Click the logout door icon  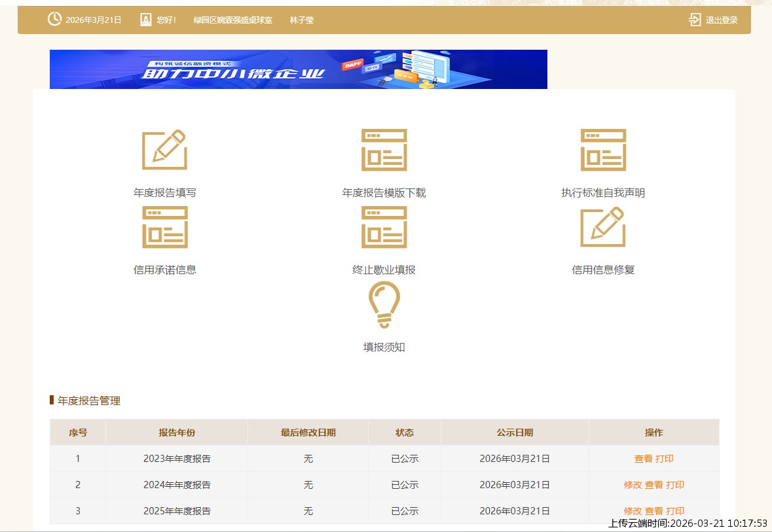tap(695, 20)
